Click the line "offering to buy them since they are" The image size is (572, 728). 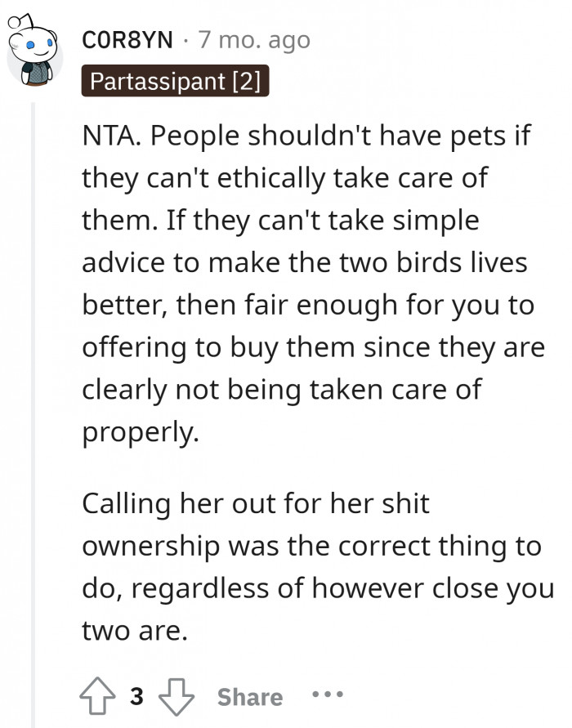(x=311, y=346)
